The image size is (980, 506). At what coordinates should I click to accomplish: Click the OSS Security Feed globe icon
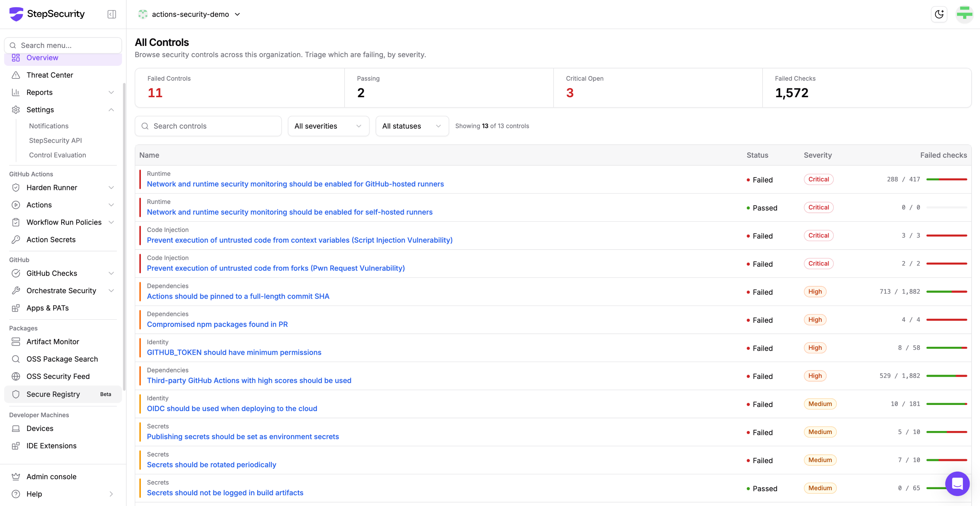[16, 377]
